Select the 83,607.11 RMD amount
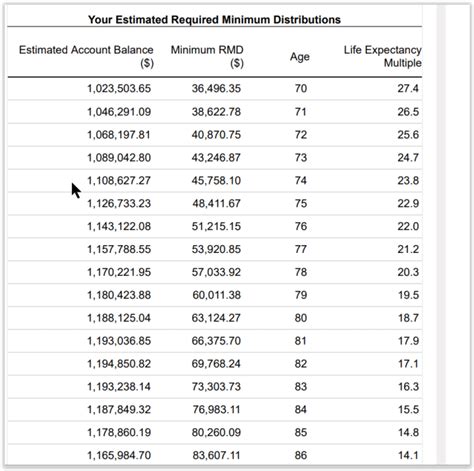 pos(216,455)
